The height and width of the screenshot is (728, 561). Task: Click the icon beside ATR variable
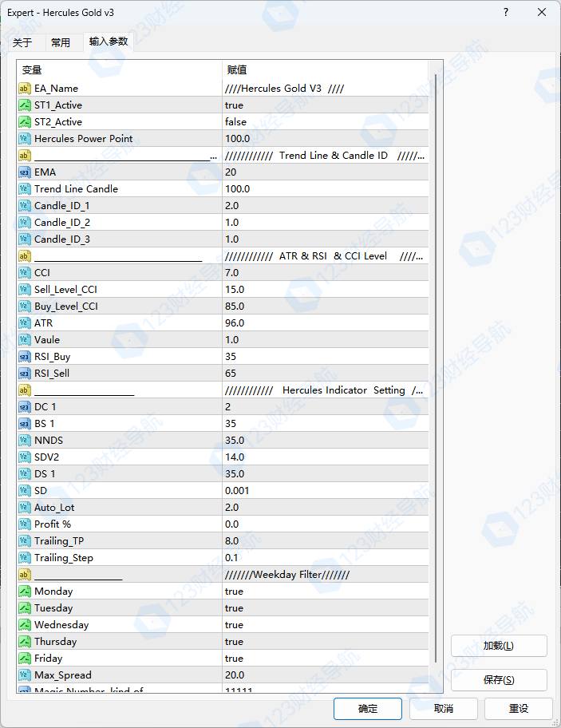coord(25,322)
